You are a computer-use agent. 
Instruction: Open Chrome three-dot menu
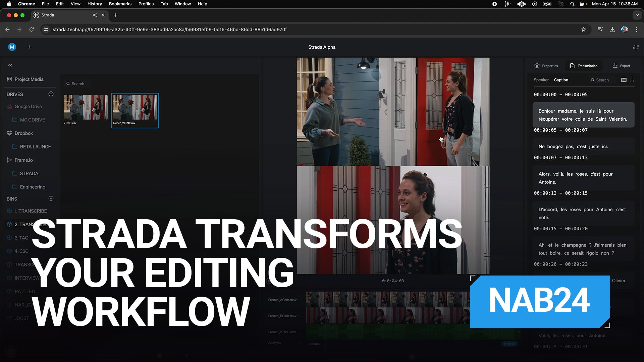[637, 29]
